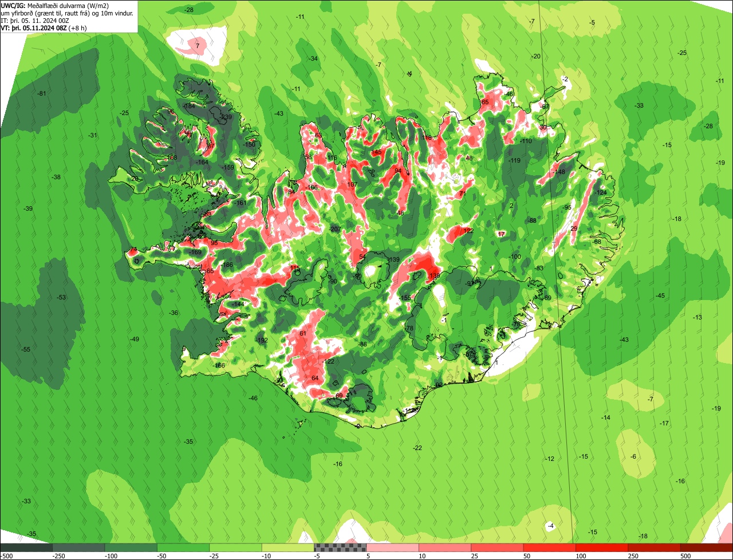Click the ocean value '-81'
The image size is (733, 560).
point(41,93)
